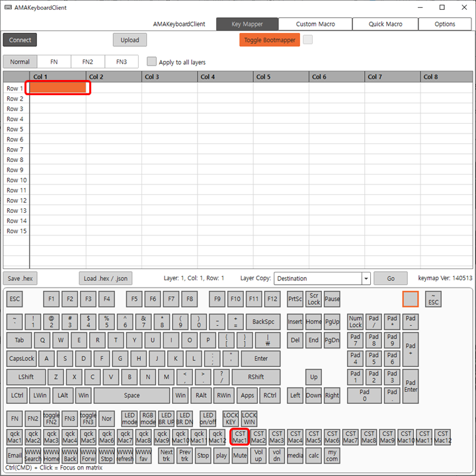This screenshot has width=476, height=476.
Task: Select the toggle FN3 key
Action: pos(89,418)
